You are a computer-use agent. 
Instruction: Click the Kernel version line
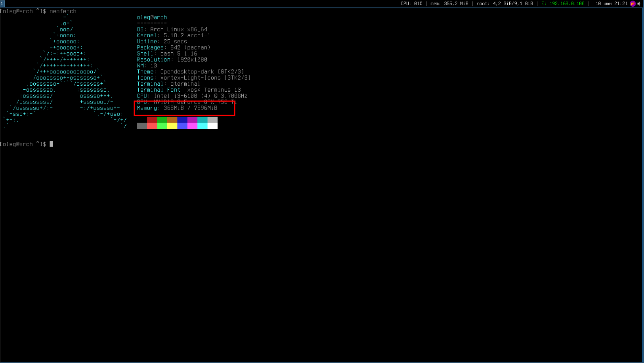click(x=174, y=35)
